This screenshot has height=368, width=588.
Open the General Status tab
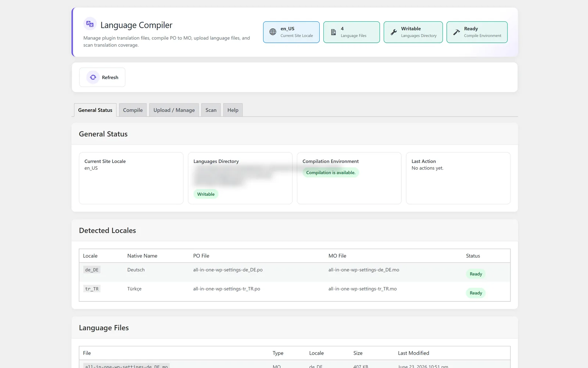pos(95,110)
